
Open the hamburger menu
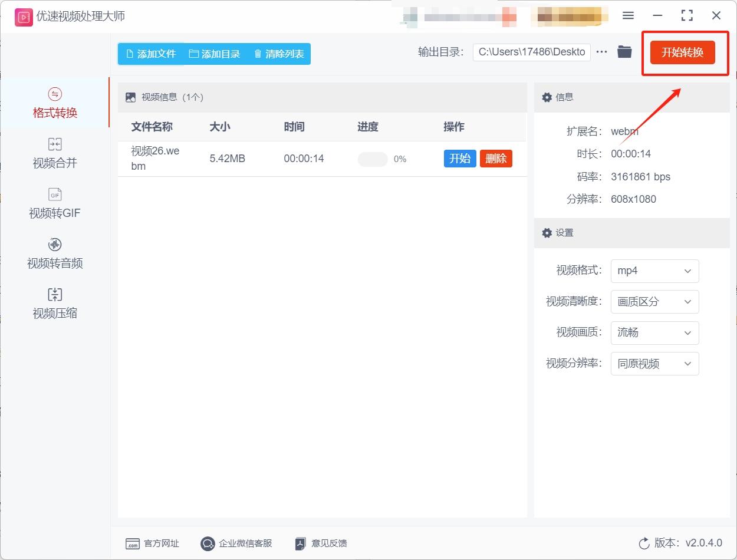(627, 16)
